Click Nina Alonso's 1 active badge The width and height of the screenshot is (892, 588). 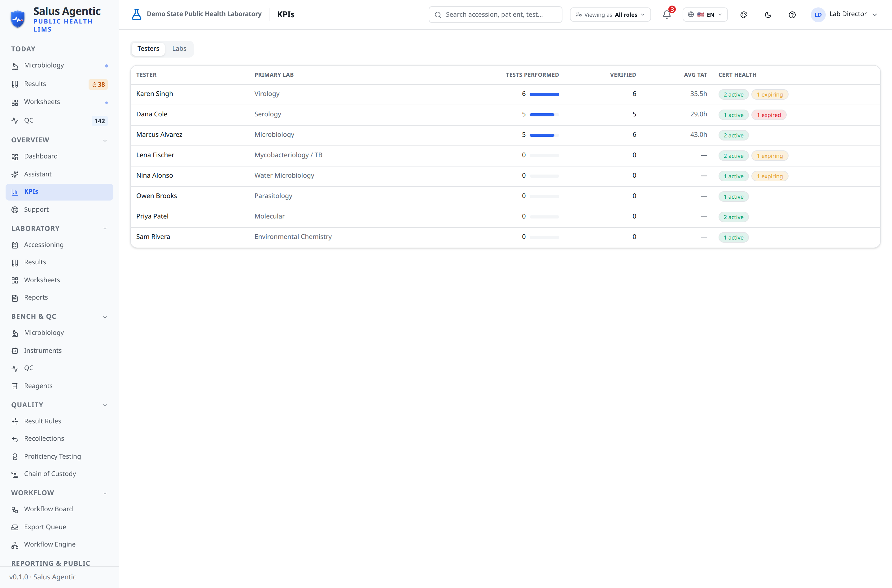[733, 176]
